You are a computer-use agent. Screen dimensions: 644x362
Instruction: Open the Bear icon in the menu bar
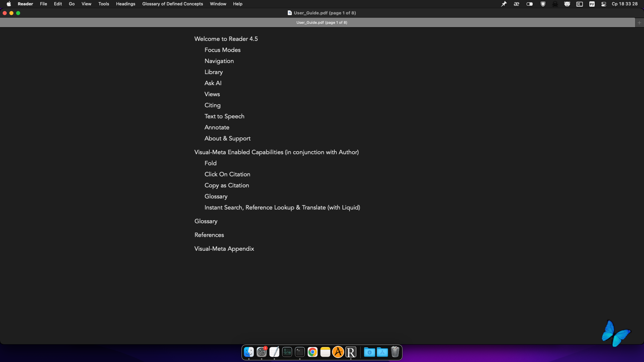coord(567,4)
